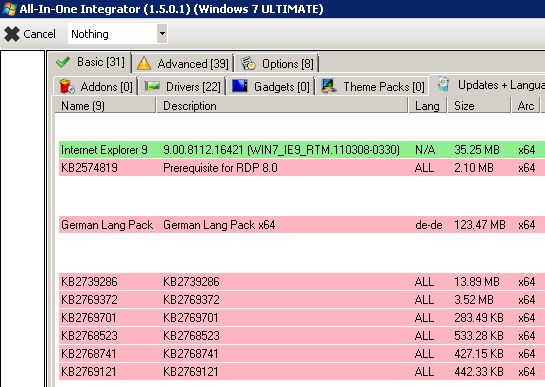545x387 pixels.
Task: Click the 35.25 MB size cell
Action: pos(477,150)
